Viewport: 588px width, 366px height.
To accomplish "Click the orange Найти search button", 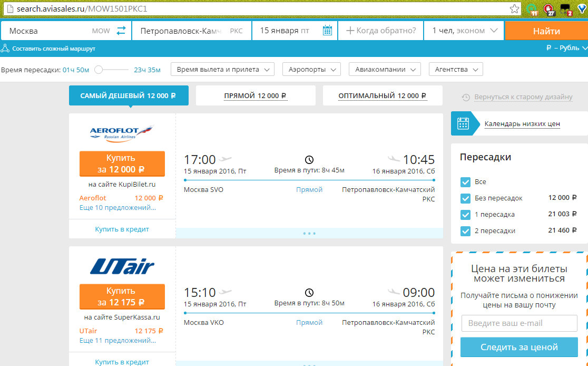I will click(x=546, y=31).
